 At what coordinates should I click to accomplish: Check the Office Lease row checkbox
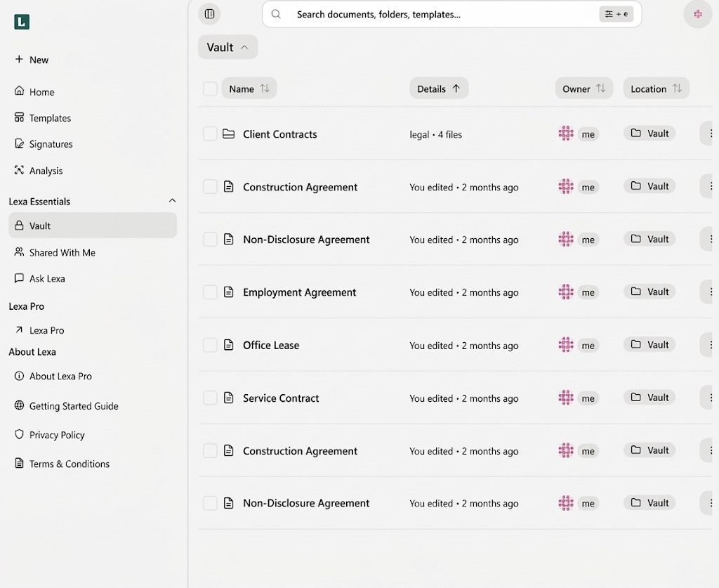point(210,345)
